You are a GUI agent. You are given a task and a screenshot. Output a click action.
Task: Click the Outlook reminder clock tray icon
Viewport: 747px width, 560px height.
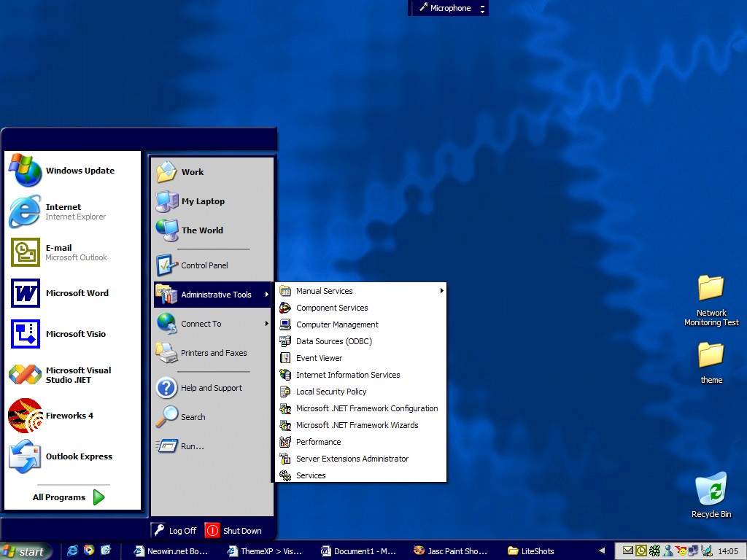641,551
